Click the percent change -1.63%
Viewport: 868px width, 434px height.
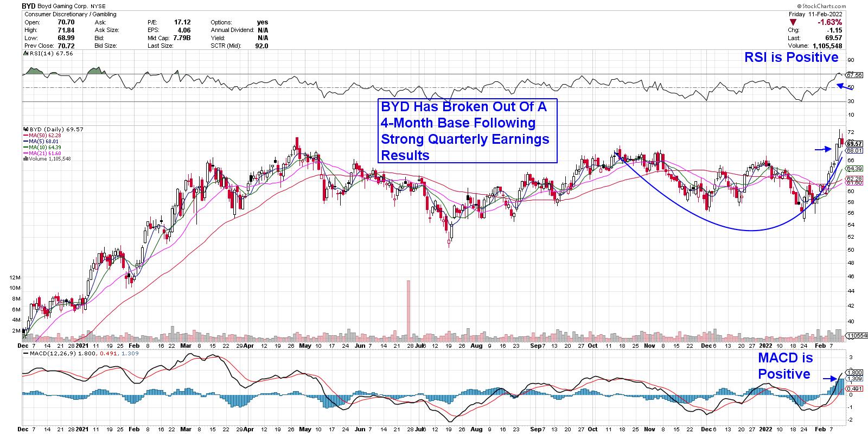tap(831, 22)
